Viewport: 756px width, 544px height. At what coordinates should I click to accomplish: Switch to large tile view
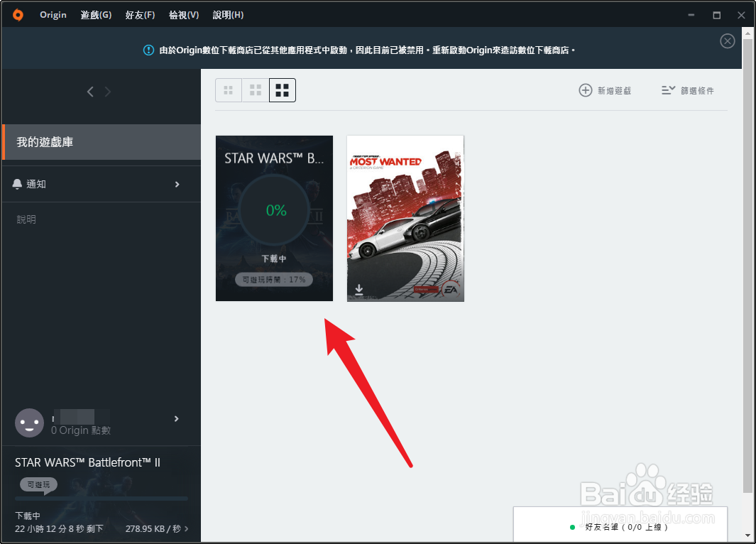(282, 90)
